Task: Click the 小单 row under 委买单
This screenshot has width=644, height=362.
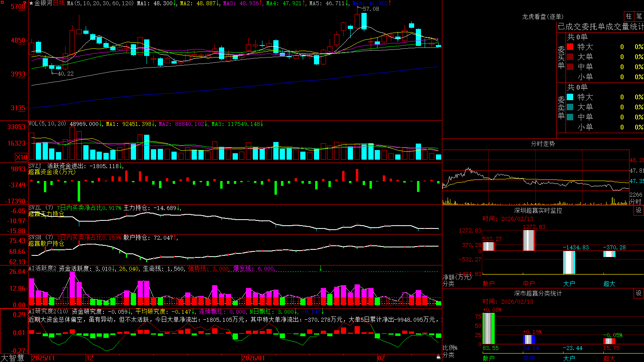Action: coord(605,77)
